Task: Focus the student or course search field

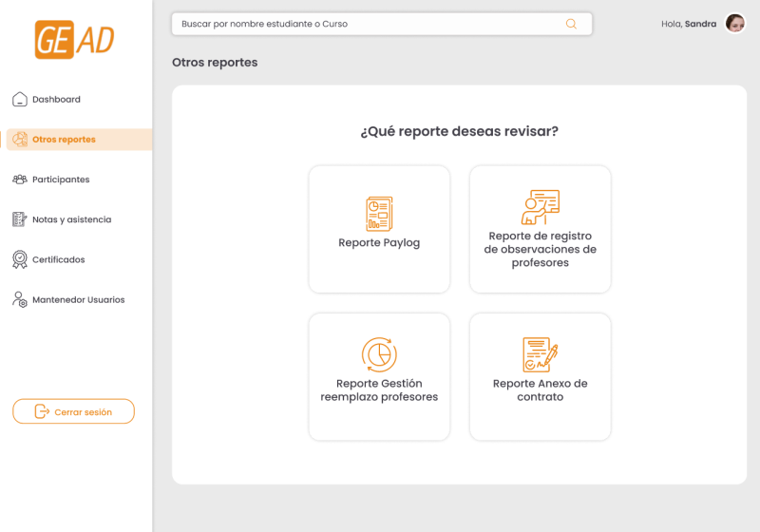Action: (x=382, y=24)
